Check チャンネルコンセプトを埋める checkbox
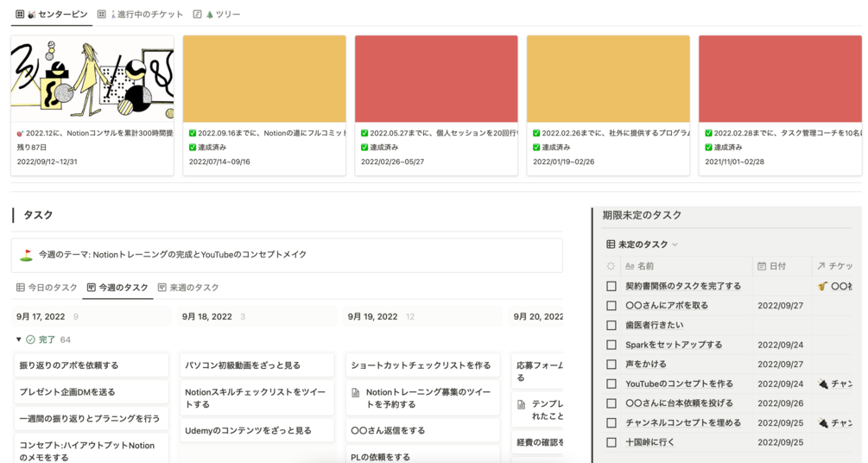The height and width of the screenshot is (463, 868). tap(611, 423)
